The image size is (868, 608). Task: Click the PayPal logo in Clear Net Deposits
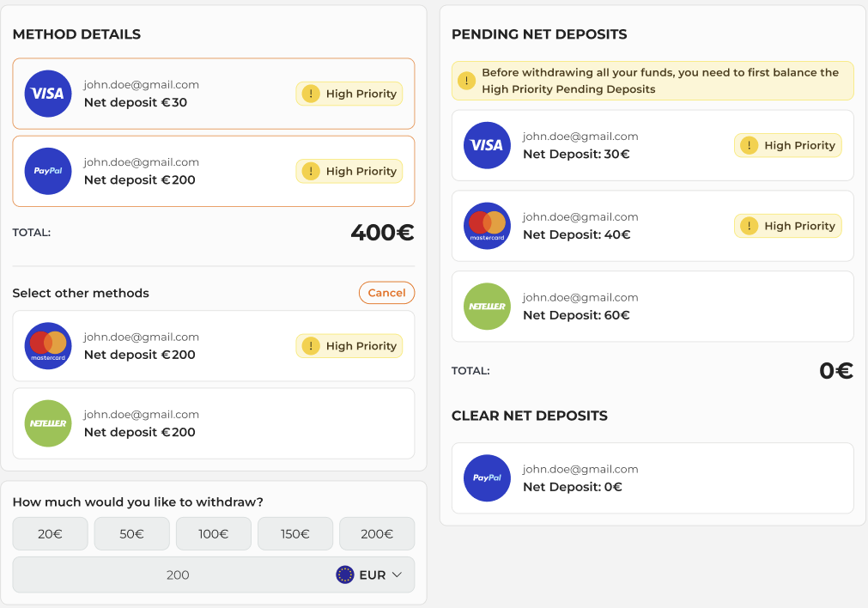(487, 478)
